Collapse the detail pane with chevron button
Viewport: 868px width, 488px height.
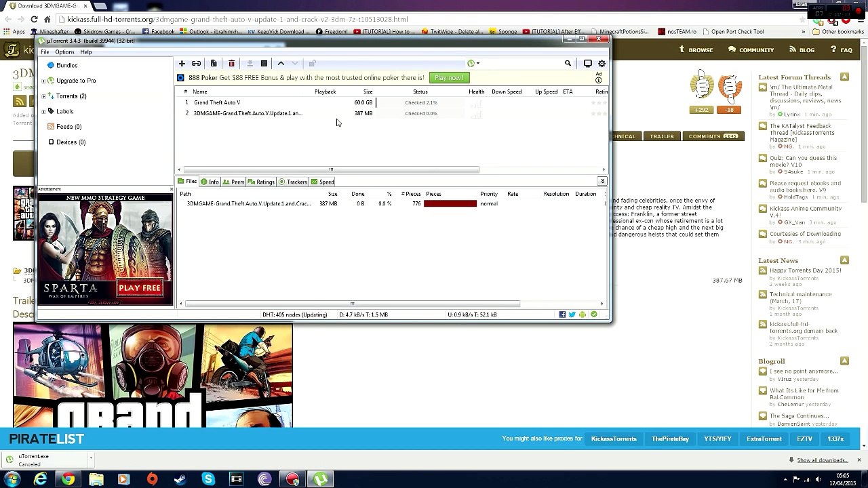[602, 182]
